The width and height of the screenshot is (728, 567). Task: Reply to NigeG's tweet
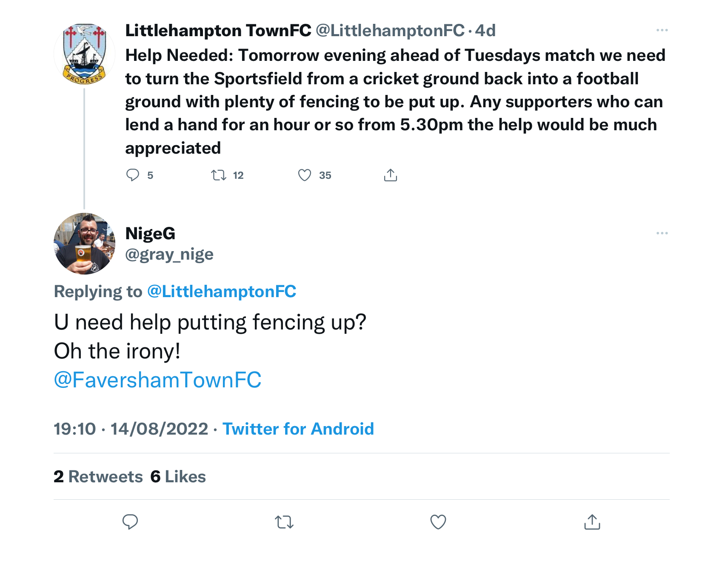point(130,521)
